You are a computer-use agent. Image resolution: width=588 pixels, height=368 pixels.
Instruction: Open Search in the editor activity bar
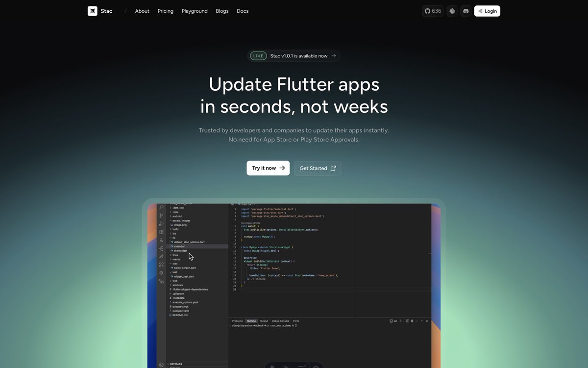pyautogui.click(x=161, y=208)
